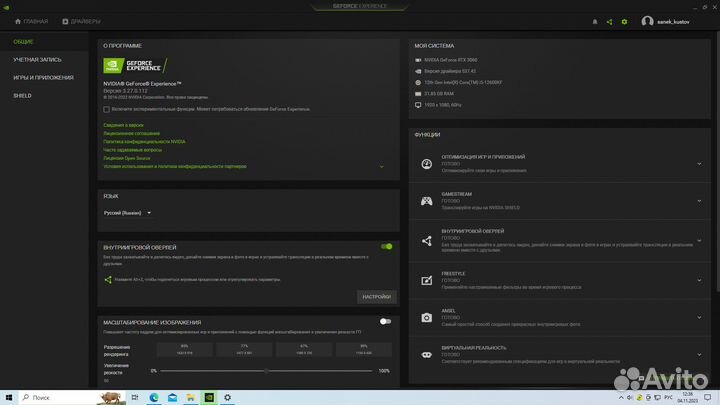Open the Windows Start menu
Viewport: 720px width, 405px height.
(9, 397)
